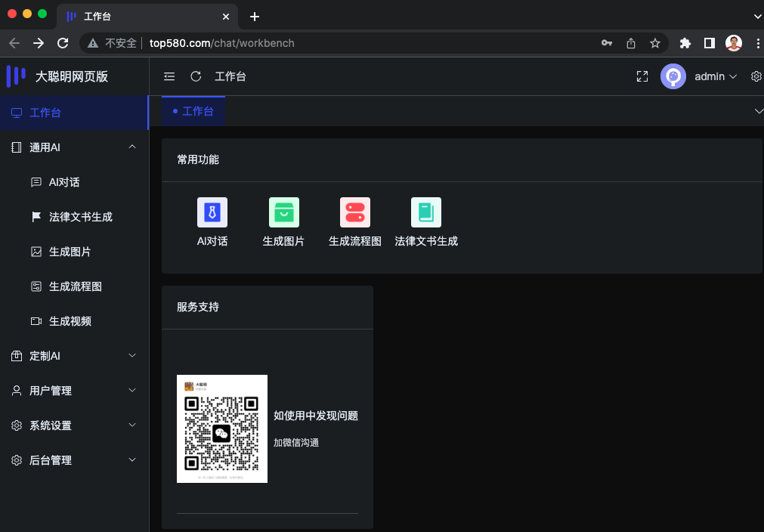Launch 法律文书生成 from 常用功能
The image size is (764, 532).
(425, 212)
